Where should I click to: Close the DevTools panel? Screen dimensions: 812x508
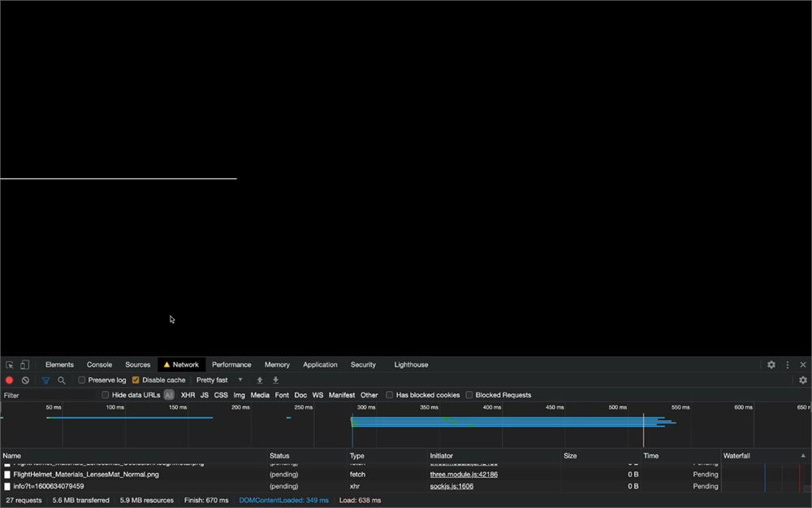[x=803, y=365]
